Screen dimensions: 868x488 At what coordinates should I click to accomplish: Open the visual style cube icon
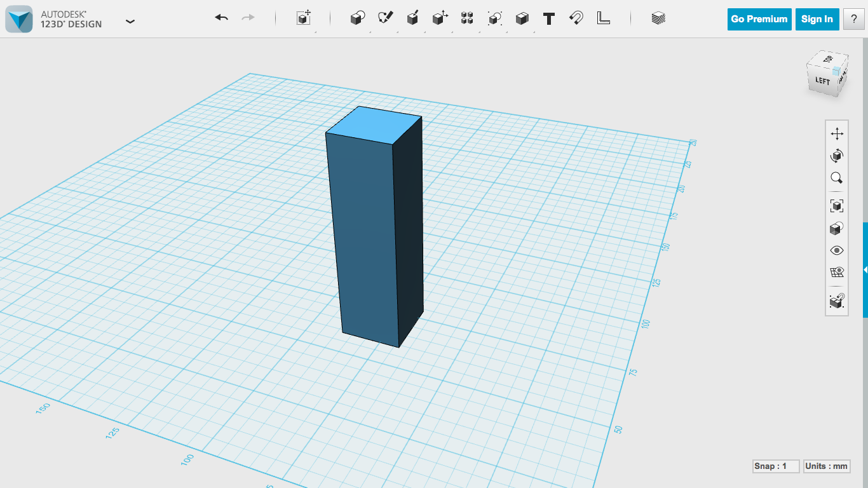pyautogui.click(x=837, y=228)
